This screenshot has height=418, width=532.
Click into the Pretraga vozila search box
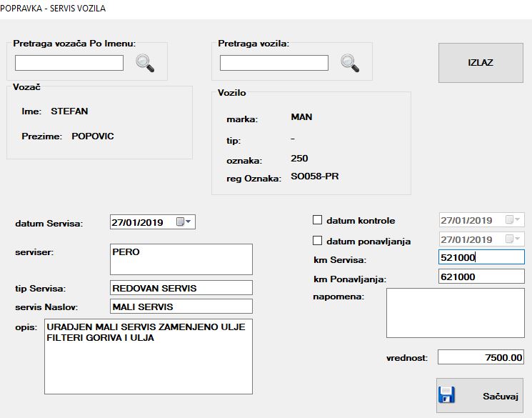pyautogui.click(x=273, y=63)
